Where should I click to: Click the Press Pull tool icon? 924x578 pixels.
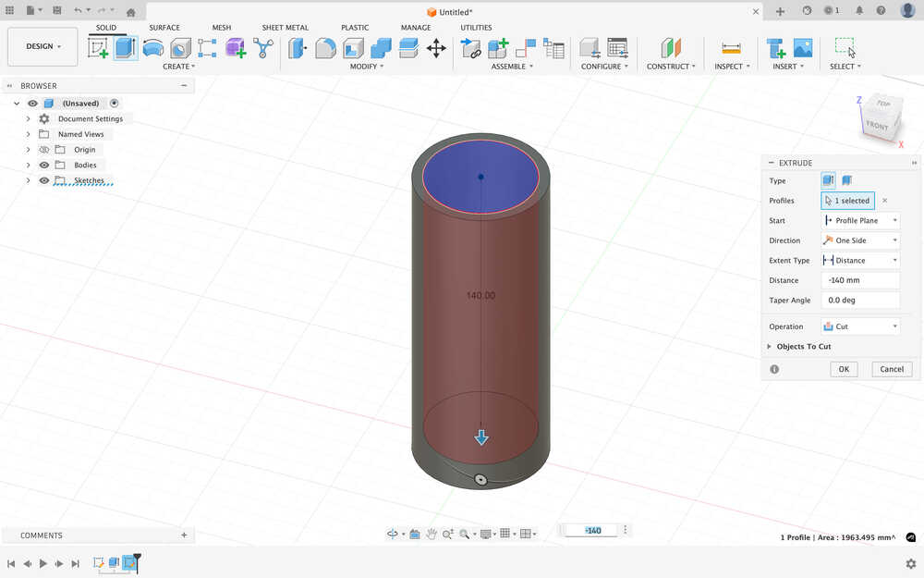tap(298, 48)
